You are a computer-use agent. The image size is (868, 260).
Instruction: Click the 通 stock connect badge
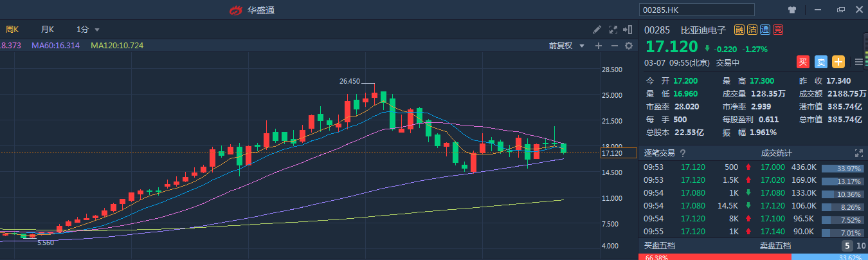765,30
